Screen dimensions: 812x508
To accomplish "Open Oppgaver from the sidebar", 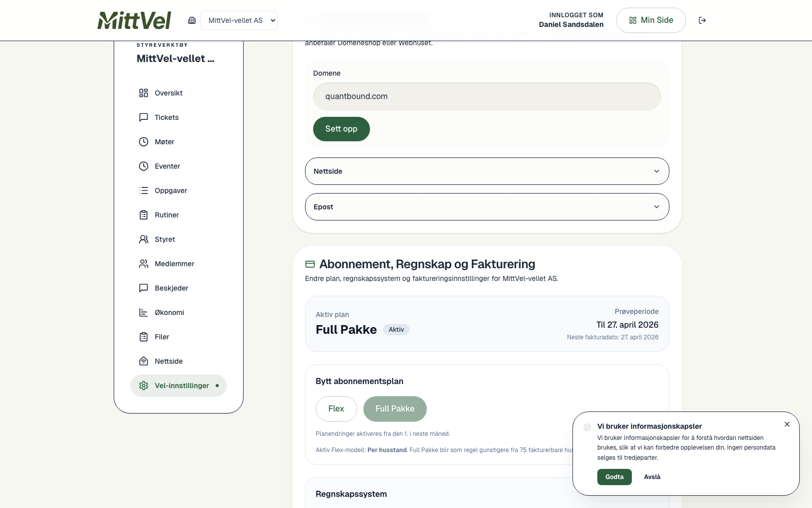I will (x=179, y=190).
